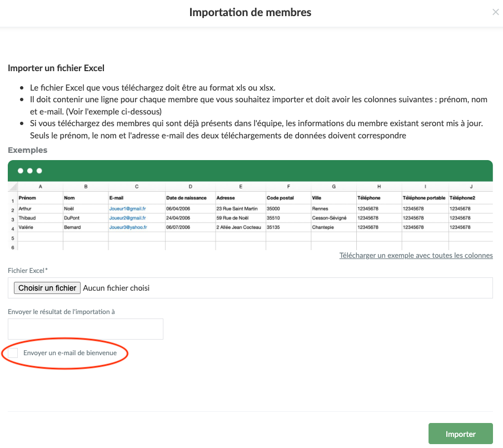503x448 pixels.
Task: Click the Joueur1@gmail.fr email in example
Action: [x=127, y=209]
